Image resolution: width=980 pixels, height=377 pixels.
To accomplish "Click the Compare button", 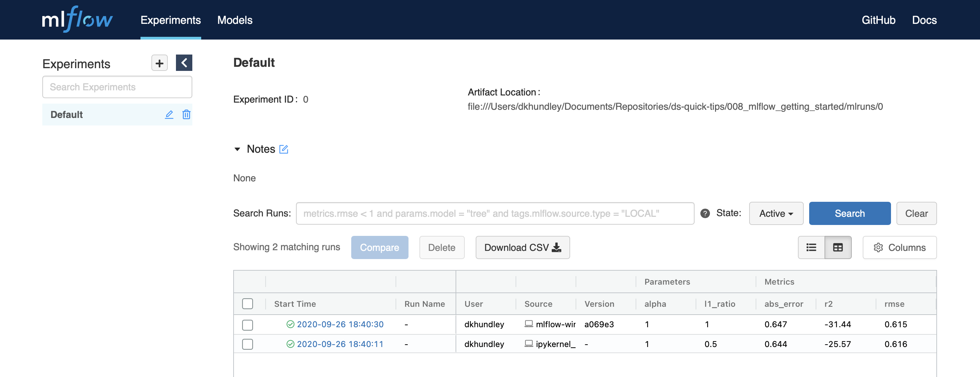I will 379,247.
